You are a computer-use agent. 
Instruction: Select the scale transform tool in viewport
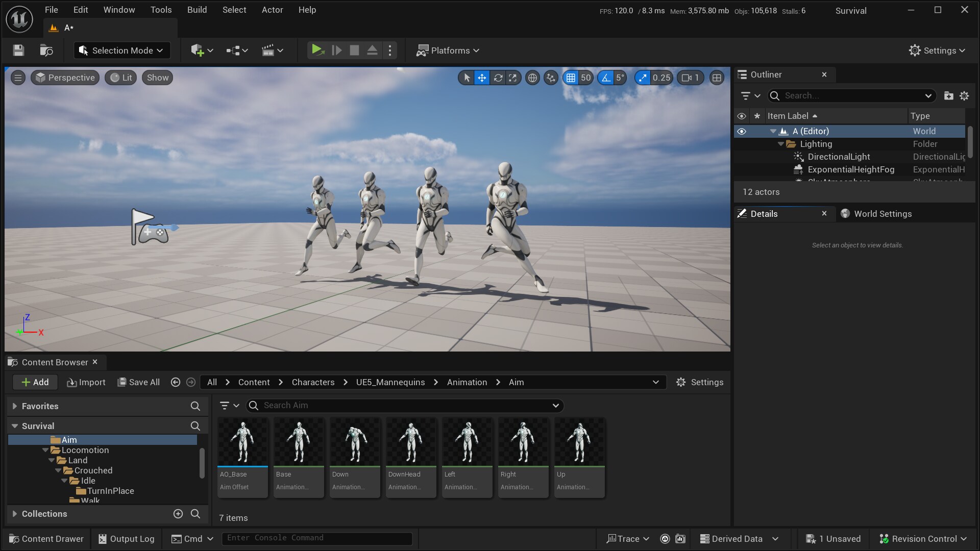(513, 78)
